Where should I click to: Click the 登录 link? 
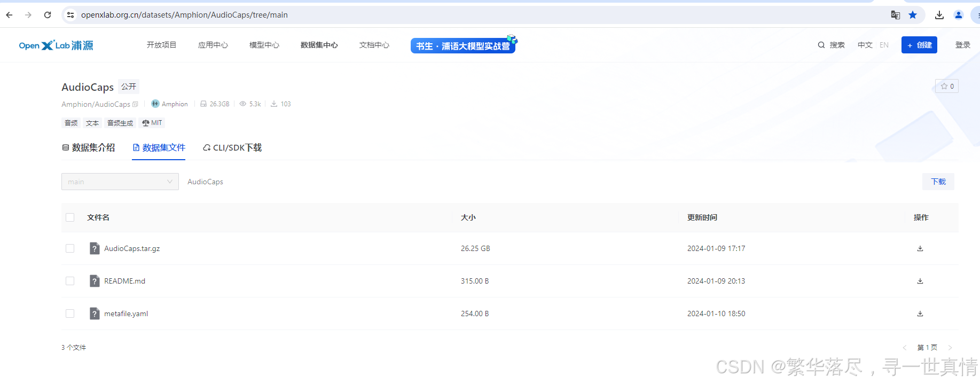point(962,45)
